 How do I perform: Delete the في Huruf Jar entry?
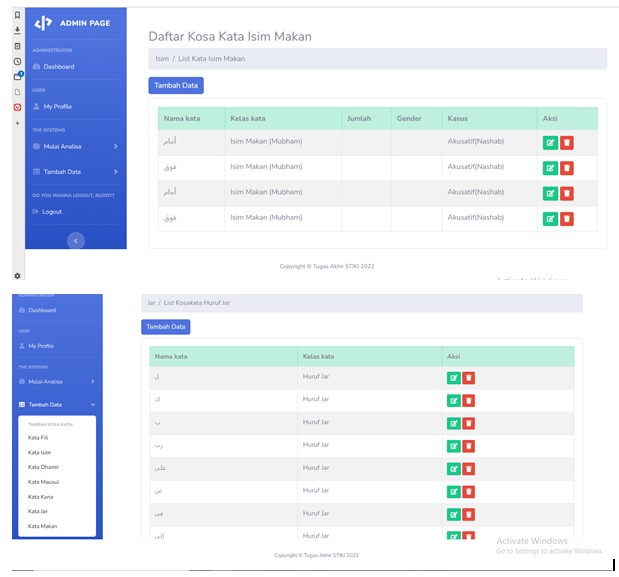tap(469, 514)
